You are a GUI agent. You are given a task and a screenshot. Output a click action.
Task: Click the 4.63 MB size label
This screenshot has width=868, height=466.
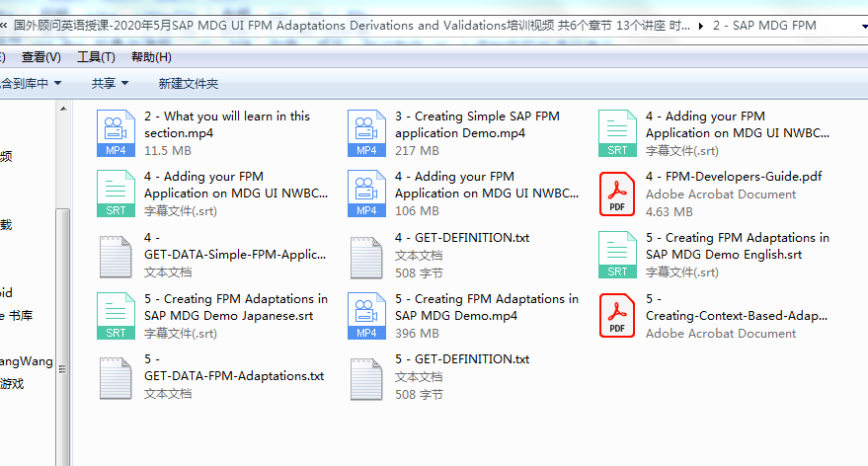(x=670, y=212)
